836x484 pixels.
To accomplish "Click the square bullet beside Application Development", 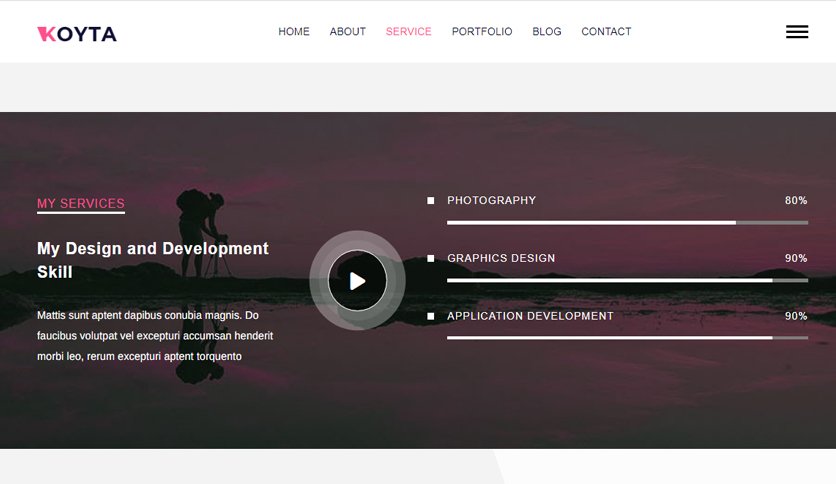I will tap(430, 316).
